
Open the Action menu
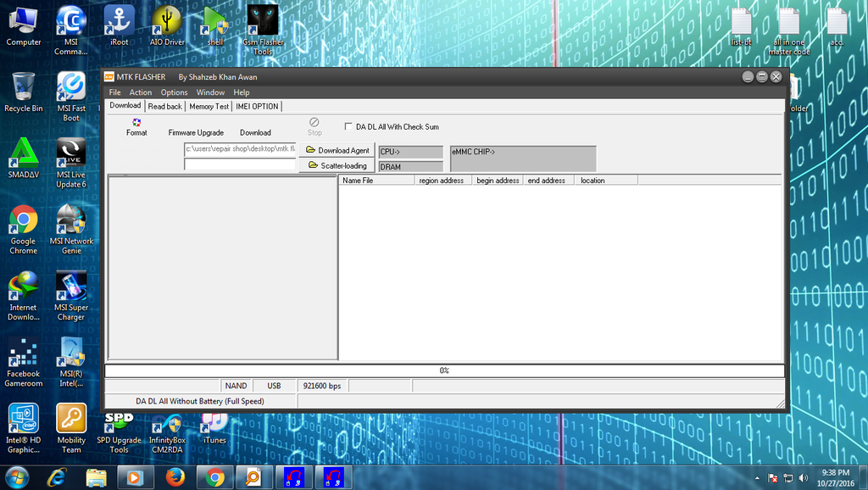pos(141,92)
